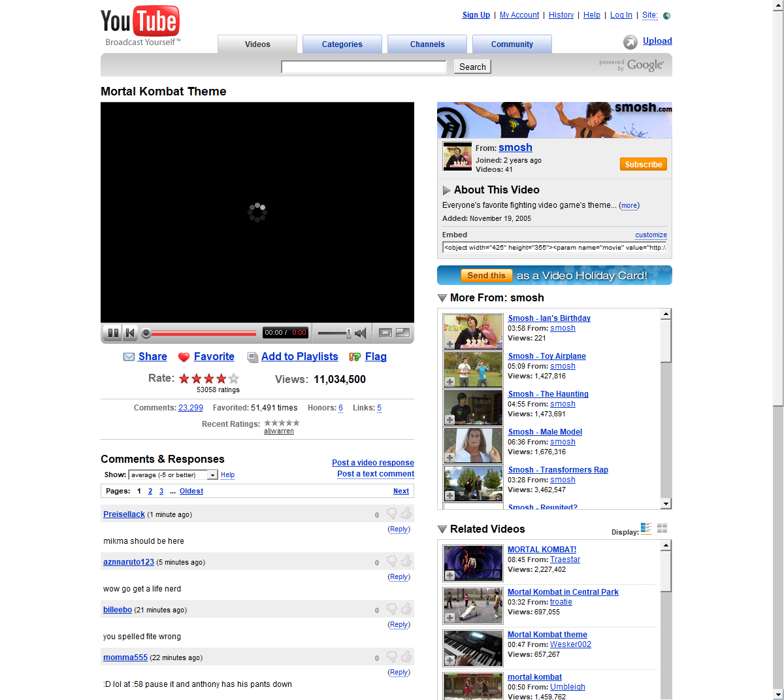Click the globe icon next to Site
The width and height of the screenshot is (784, 700).
[x=666, y=16]
